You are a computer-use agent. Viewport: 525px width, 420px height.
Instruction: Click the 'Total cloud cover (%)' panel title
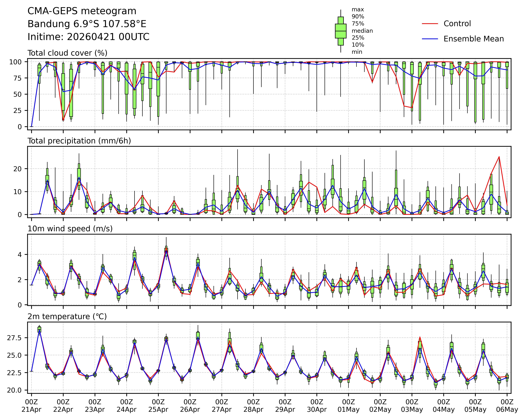[67, 53]
